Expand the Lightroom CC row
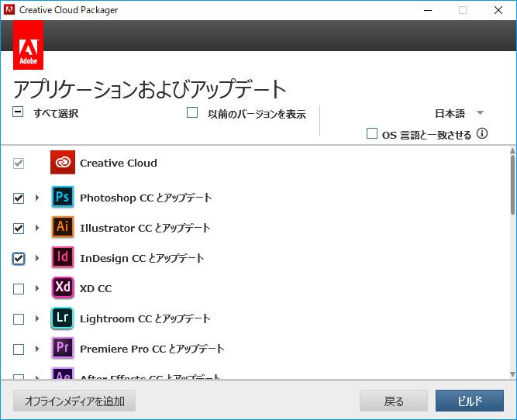This screenshot has height=420, width=517. [x=37, y=318]
